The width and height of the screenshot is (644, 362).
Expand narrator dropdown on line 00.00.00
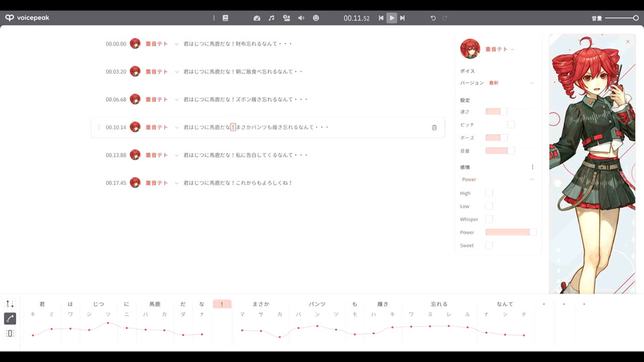coord(176,44)
